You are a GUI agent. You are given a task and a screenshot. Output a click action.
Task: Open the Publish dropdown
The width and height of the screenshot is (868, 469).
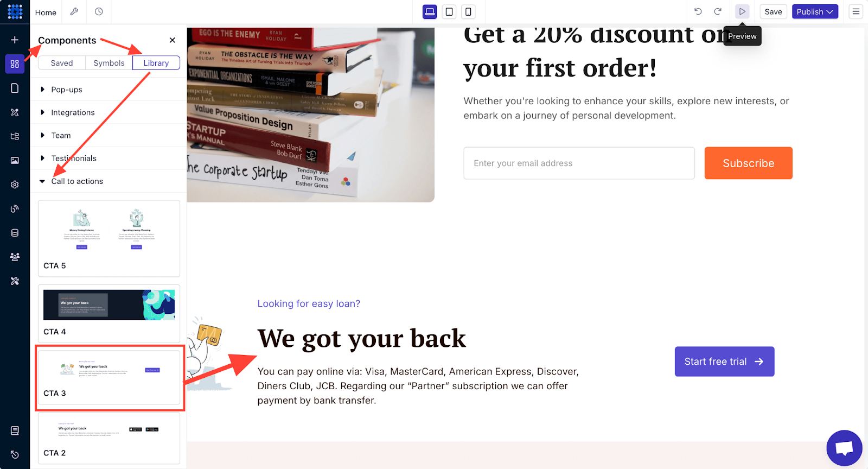pyautogui.click(x=815, y=11)
